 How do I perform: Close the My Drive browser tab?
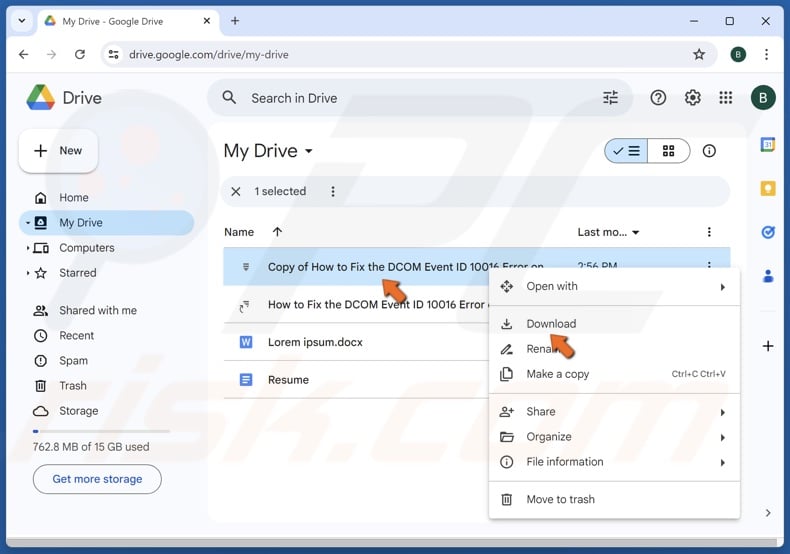207,21
